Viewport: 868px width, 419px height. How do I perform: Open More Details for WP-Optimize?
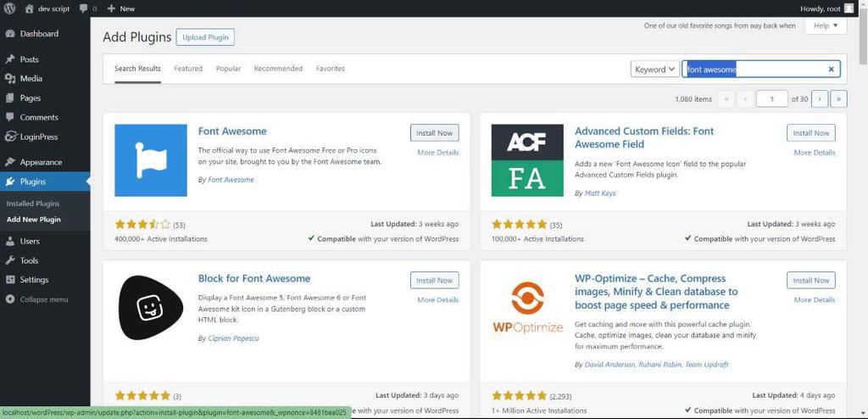[814, 299]
